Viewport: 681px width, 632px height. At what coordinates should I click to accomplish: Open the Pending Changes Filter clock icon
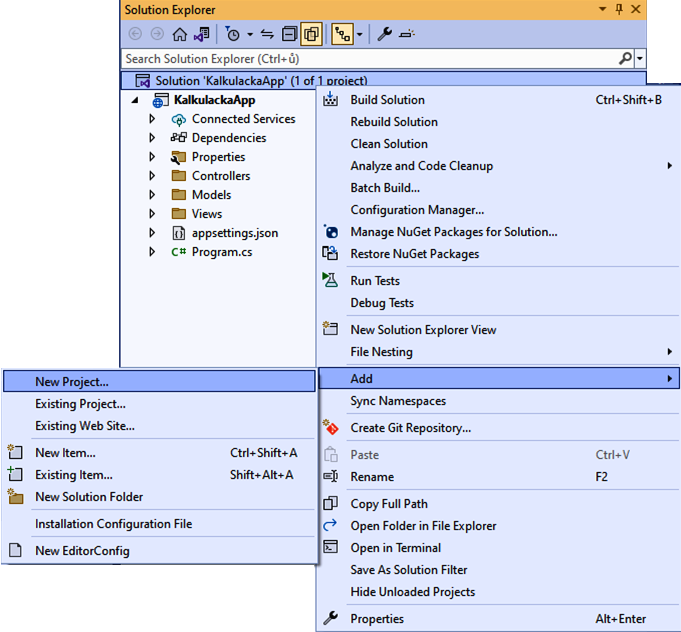(x=232, y=34)
